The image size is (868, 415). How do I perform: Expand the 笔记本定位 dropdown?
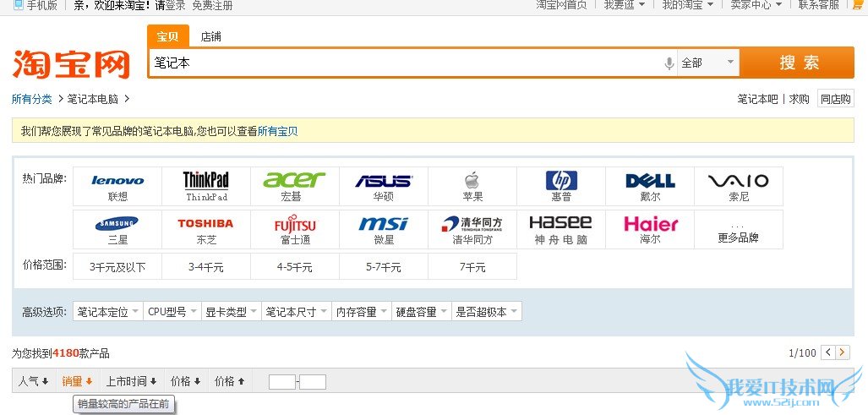click(x=108, y=312)
